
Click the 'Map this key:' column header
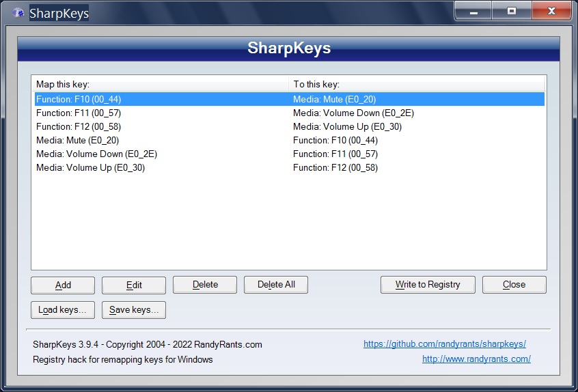[161, 85]
